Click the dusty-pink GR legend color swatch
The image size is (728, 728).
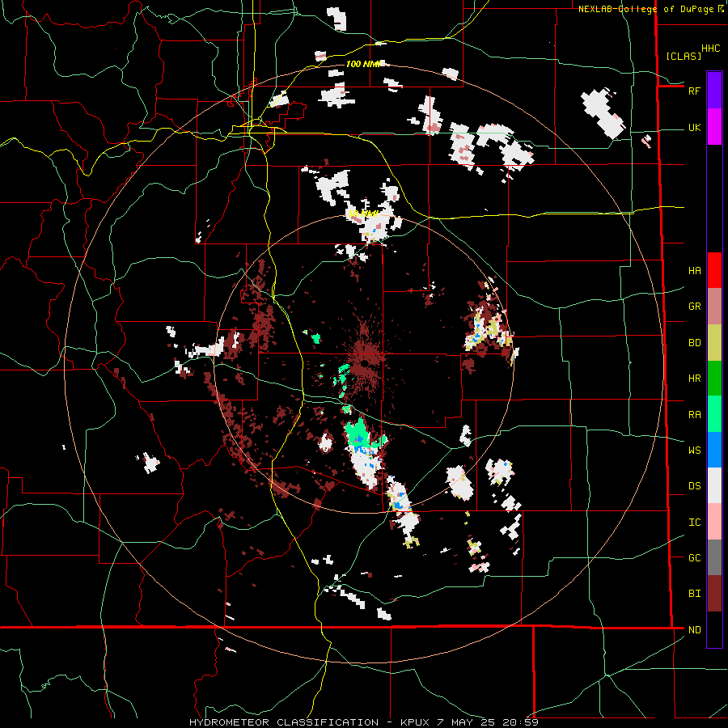[x=714, y=307]
